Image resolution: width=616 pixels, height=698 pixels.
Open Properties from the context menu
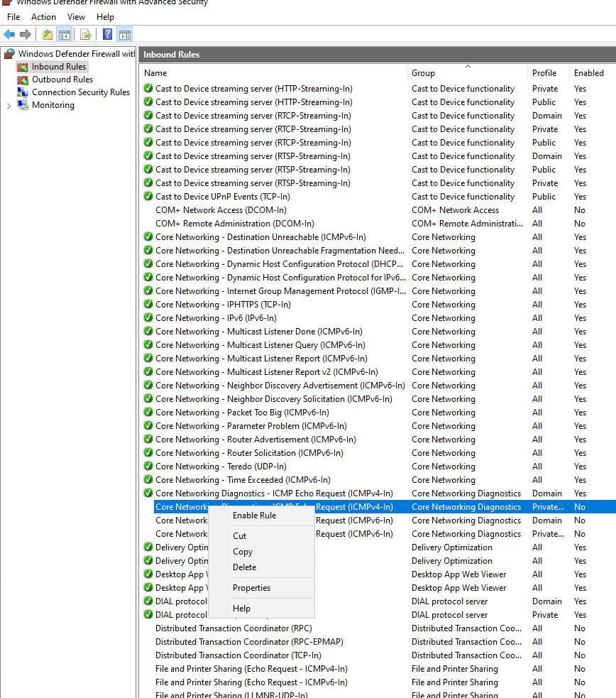coord(262,588)
